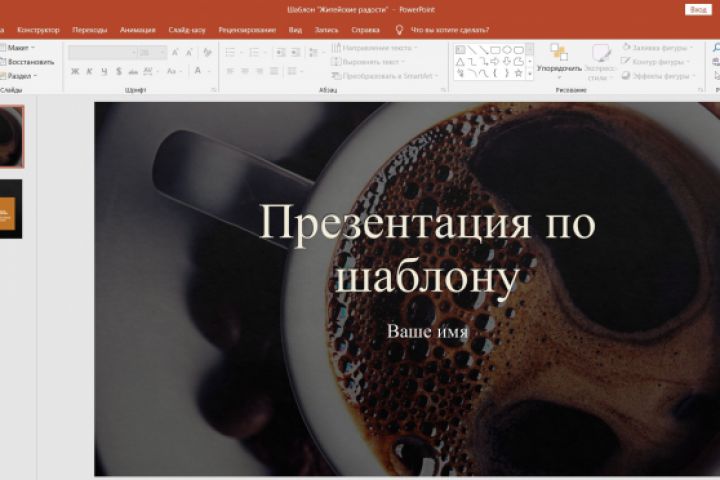Open Эффекты фигуры shape effects
The width and height of the screenshot is (720, 480).
(x=658, y=76)
